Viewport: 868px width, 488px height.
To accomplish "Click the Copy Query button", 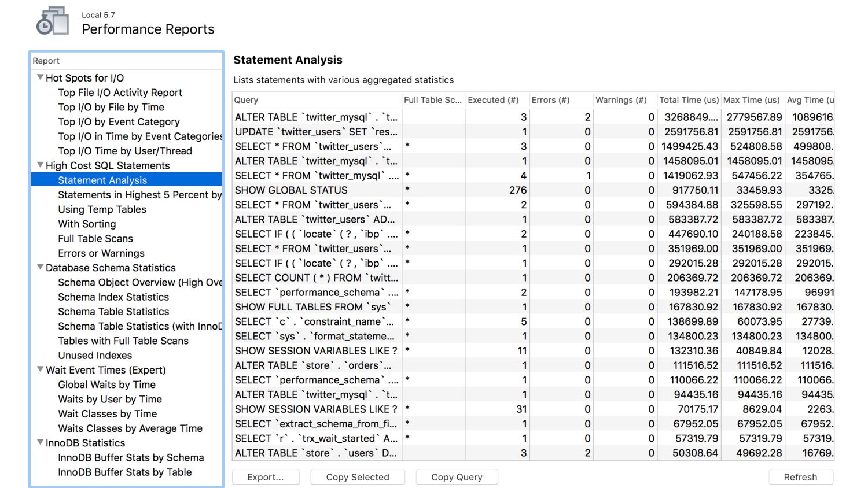I will click(457, 477).
